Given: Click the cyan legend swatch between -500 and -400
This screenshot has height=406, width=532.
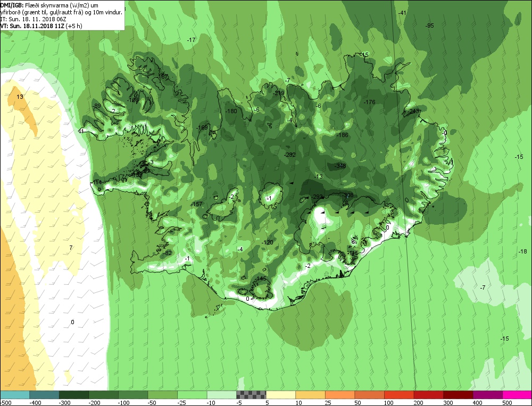Looking at the screenshot, I should tap(14, 395).
